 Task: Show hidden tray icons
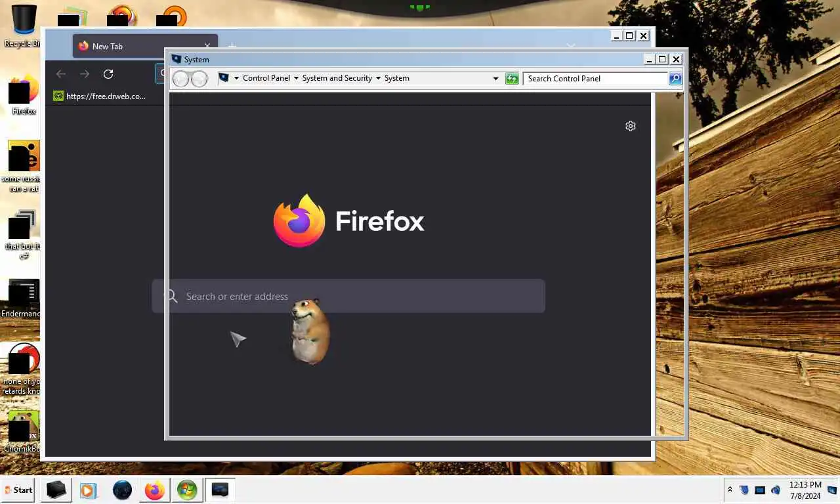(730, 490)
